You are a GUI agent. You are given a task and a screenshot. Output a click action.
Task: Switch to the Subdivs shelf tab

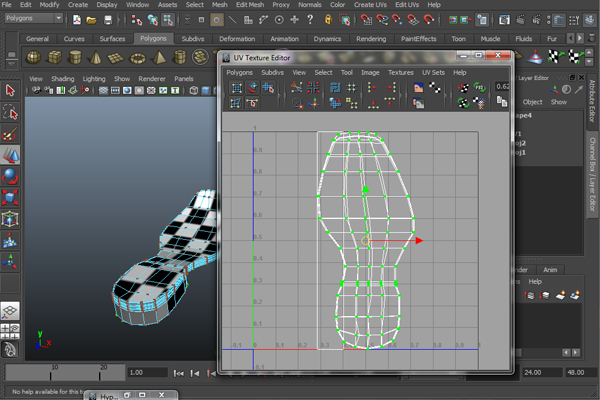point(192,39)
